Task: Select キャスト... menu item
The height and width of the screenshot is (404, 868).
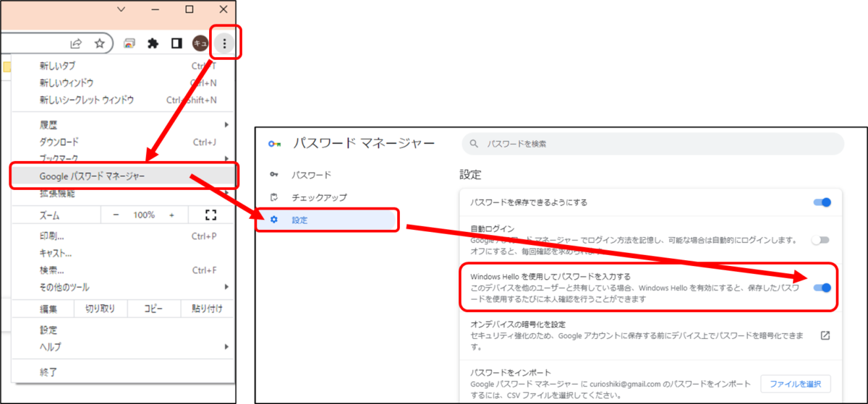Action: click(x=124, y=253)
